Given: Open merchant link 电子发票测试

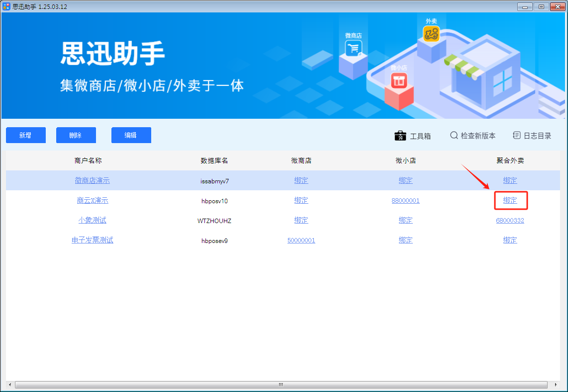Looking at the screenshot, I should 93,240.
